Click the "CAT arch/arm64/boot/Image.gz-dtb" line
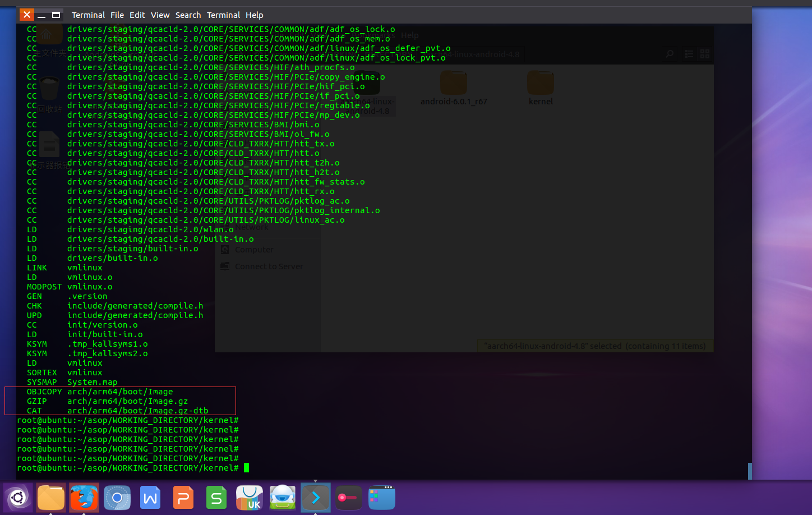812x515 pixels. tap(117, 411)
